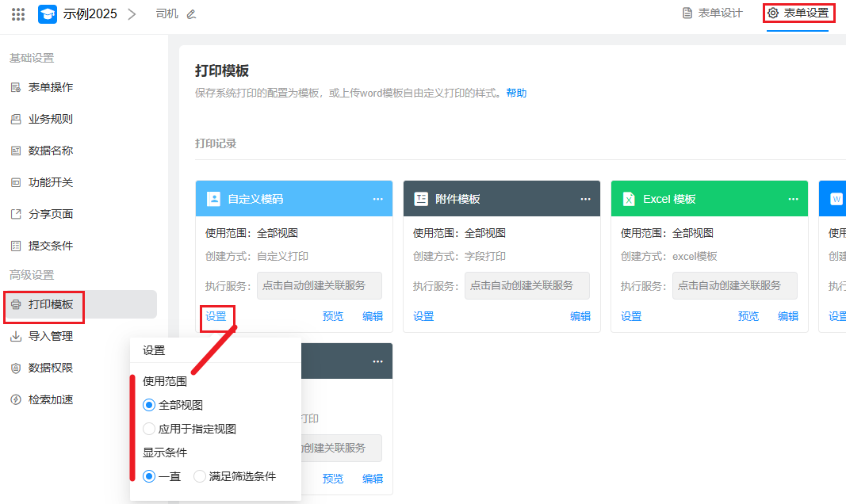Click 执行服务 field on 附件模板 card
Viewport: 846px width, 504px height.
pos(527,285)
